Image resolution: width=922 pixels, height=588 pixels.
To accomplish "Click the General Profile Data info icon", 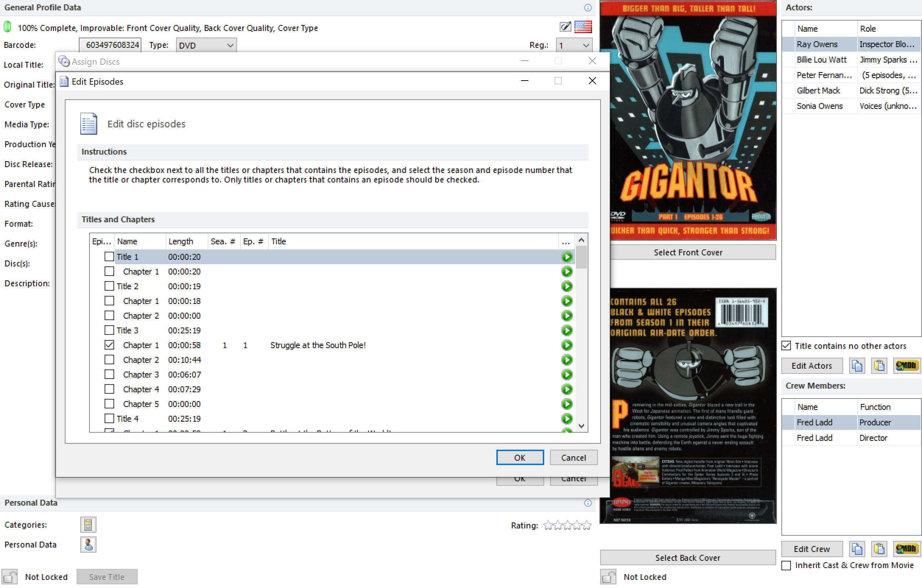I will (x=588, y=8).
